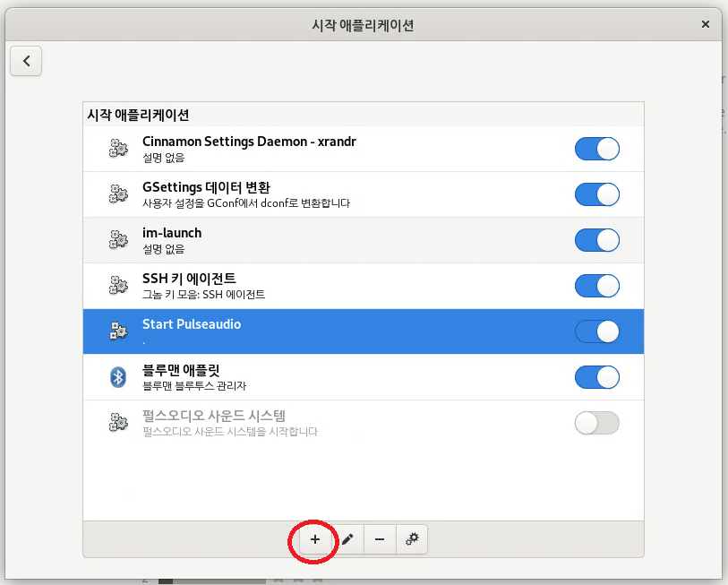Viewport: 728px width, 585px height.
Task: Close the 시작 애플리케이션 window
Action: (x=706, y=24)
